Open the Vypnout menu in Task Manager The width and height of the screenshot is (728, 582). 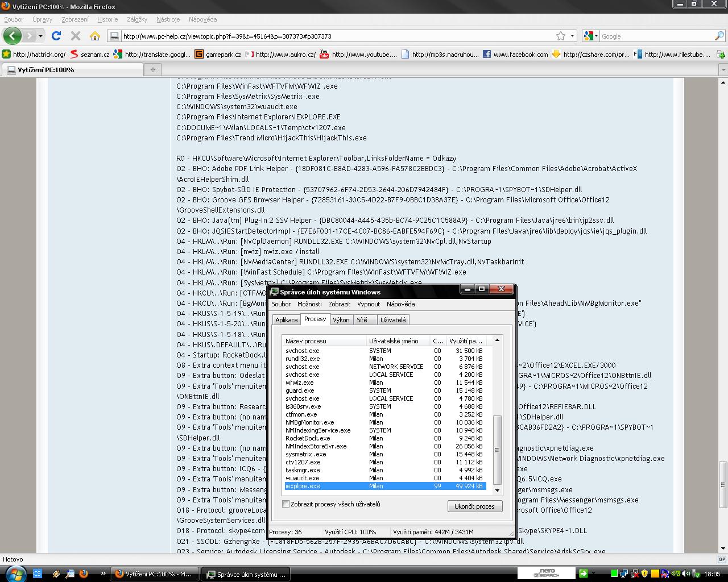[369, 304]
